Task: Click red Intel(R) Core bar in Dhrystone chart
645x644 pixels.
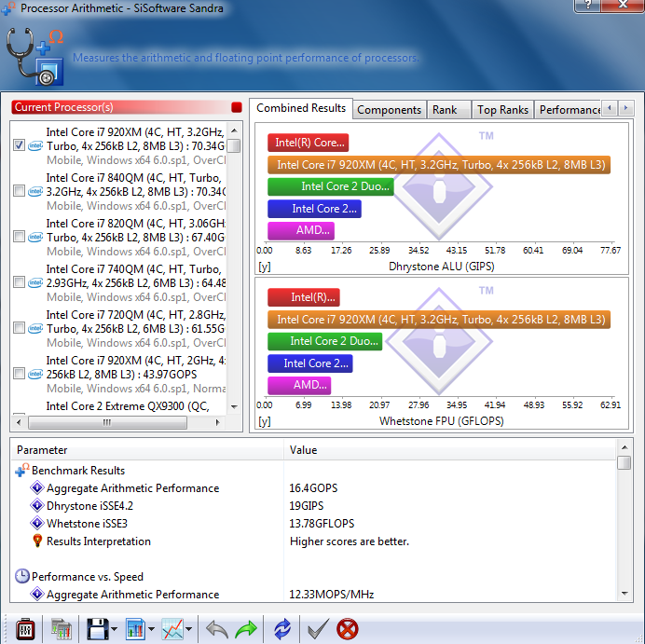Action: point(309,143)
